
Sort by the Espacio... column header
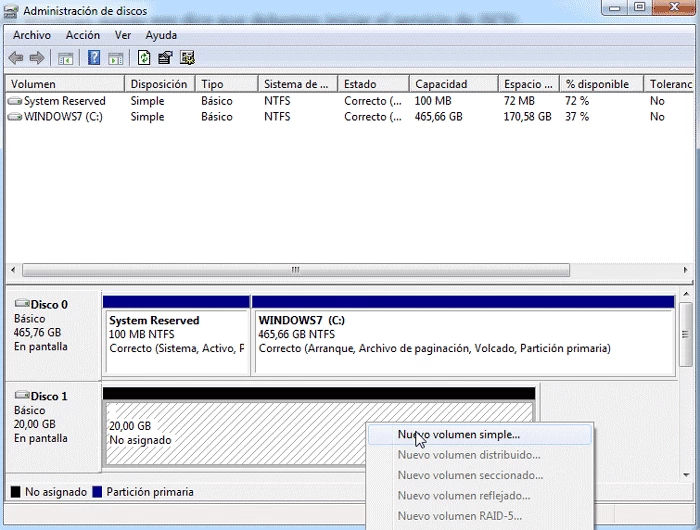click(529, 84)
